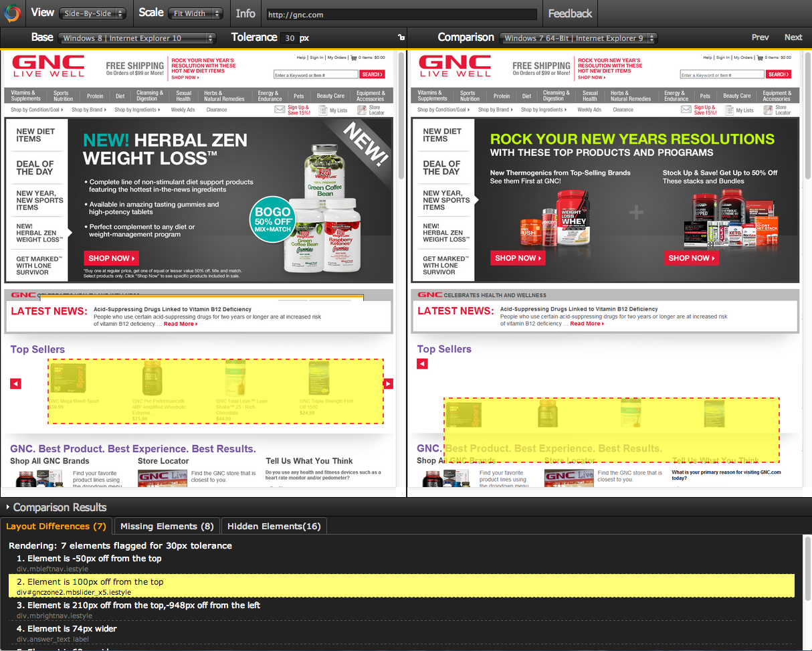Open the My Lists icon in Comparison pane
The width and height of the screenshot is (812, 651).
(x=729, y=110)
